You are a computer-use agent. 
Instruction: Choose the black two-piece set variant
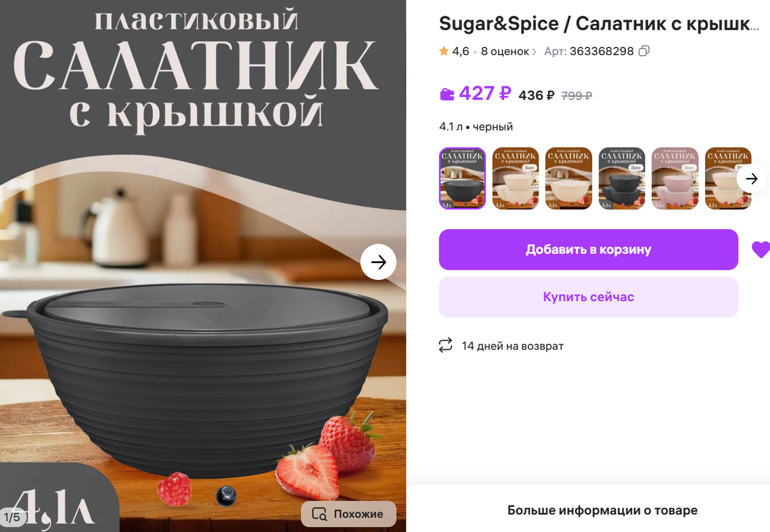pos(622,178)
